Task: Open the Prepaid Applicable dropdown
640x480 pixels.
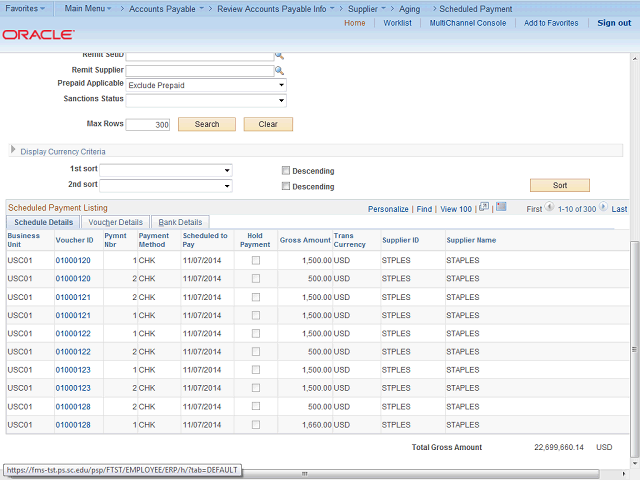Action: point(206,85)
